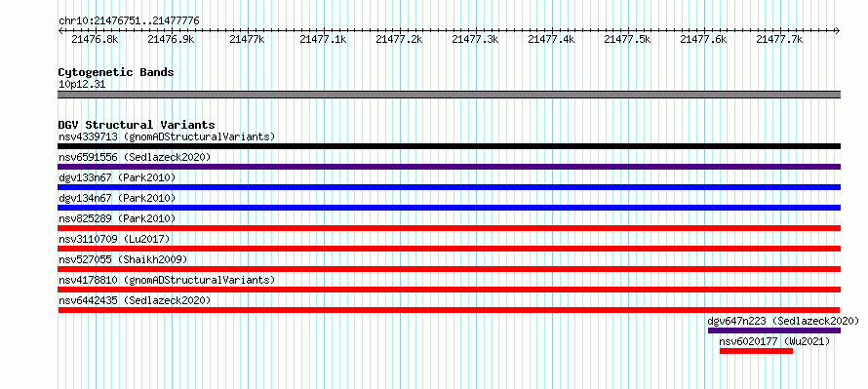The height and width of the screenshot is (389, 868).
Task: Open the nsv825289 (Park2010) label
Action: coord(117,218)
